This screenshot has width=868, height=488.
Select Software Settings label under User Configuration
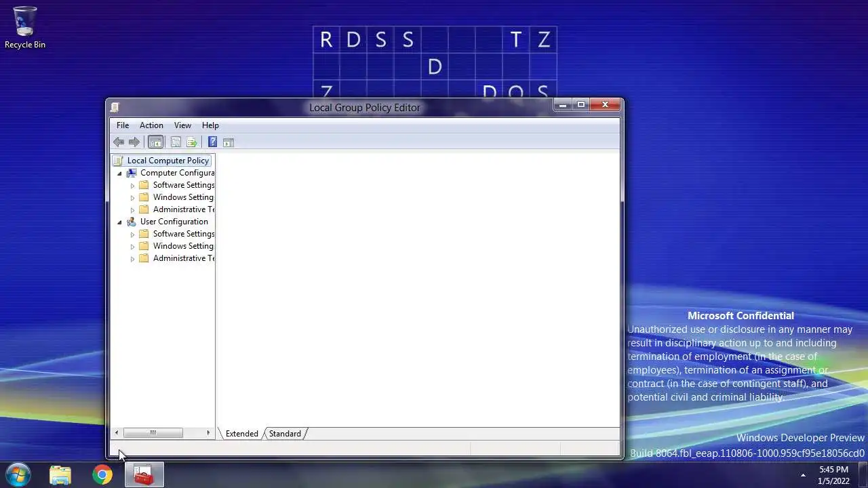(184, 234)
